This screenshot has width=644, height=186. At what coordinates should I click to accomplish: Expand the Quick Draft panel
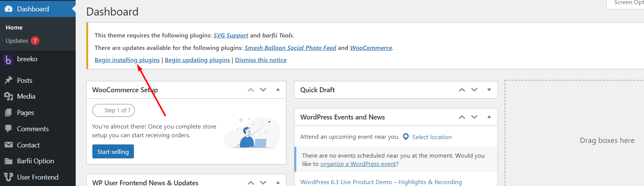(489, 90)
